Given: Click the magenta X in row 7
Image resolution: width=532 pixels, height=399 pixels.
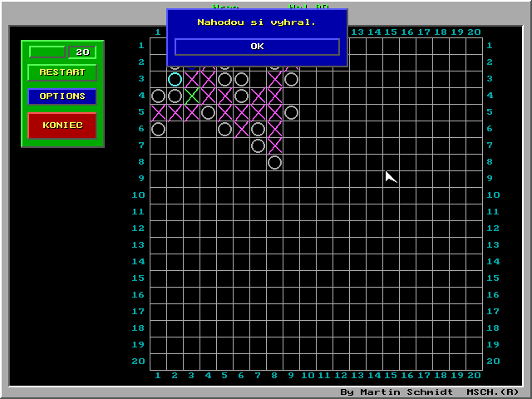Looking at the screenshot, I should pyautogui.click(x=274, y=145).
